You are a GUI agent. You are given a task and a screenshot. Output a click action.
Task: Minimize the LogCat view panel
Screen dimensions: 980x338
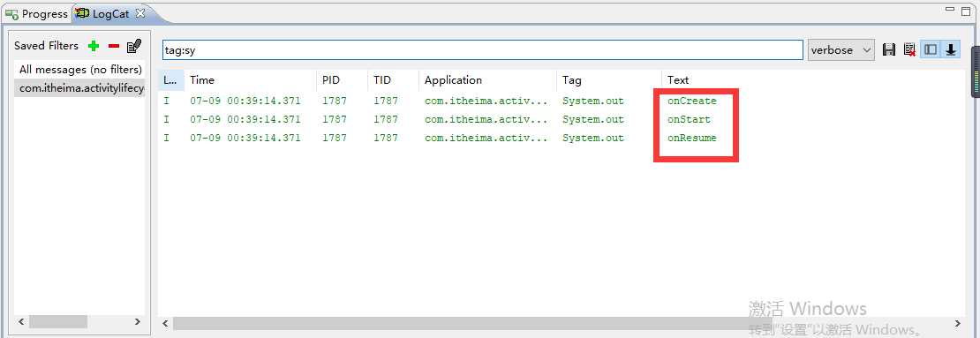[x=950, y=10]
